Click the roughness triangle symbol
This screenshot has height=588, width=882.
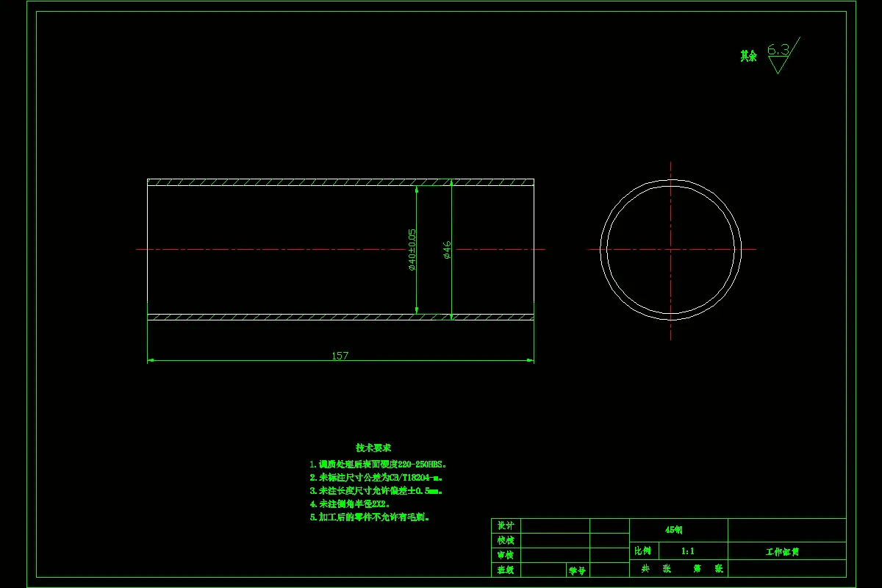[x=778, y=65]
